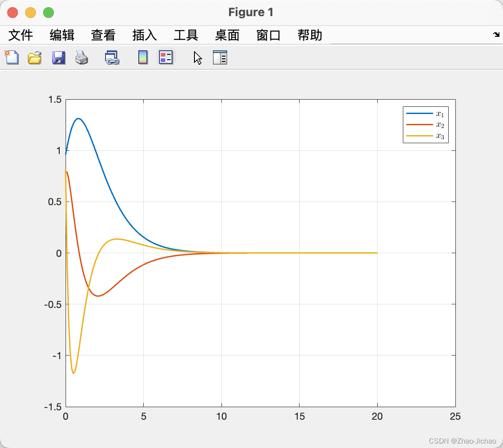Screen dimensions: 503x448
Task: Click the blue x1 curve at its peak
Action: (x=78, y=119)
